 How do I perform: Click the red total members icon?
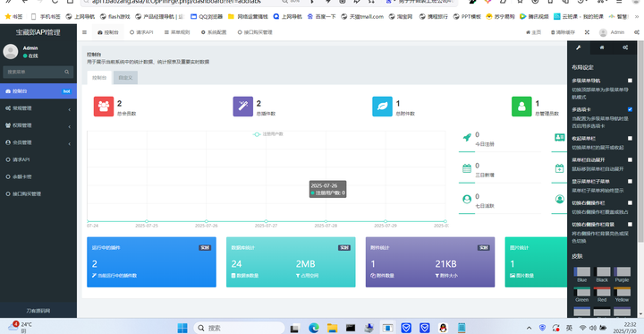click(x=104, y=107)
